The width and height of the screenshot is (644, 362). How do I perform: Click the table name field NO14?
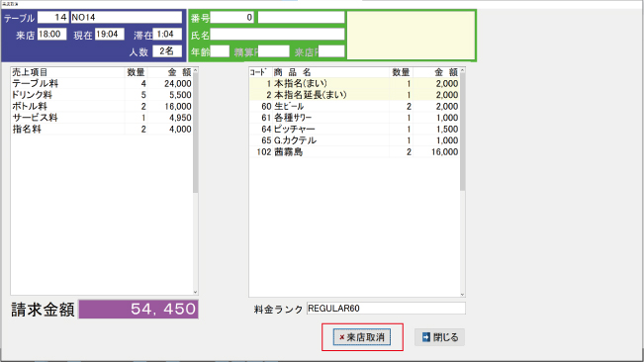[126, 17]
